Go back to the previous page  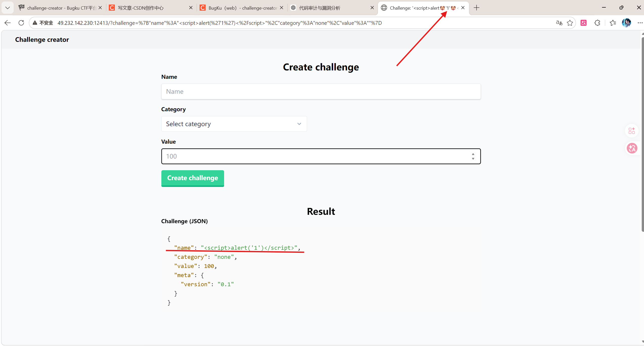[x=8, y=23]
